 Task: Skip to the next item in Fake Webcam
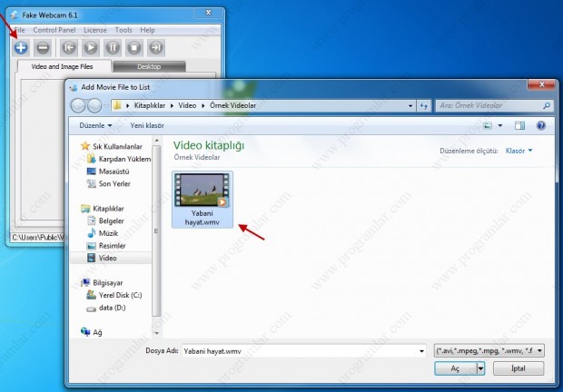coord(156,48)
